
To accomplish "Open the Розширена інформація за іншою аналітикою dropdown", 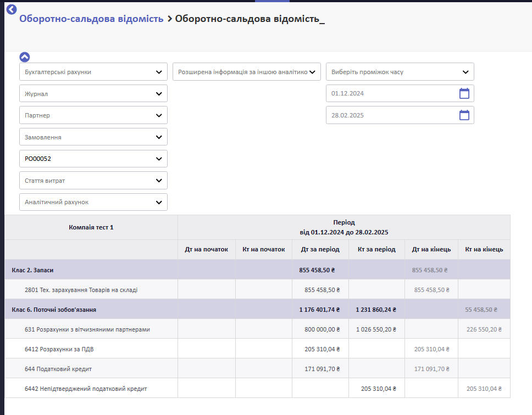I will [x=247, y=72].
